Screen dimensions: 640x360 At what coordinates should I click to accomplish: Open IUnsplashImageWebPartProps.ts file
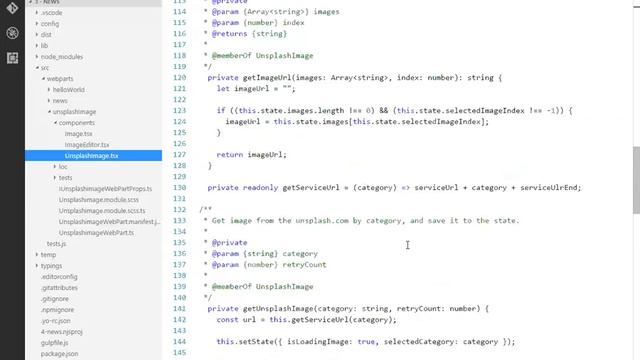105,189
